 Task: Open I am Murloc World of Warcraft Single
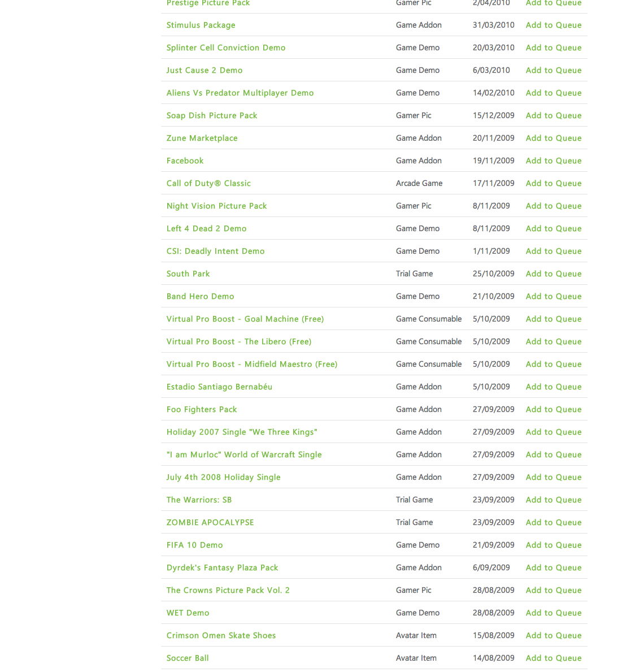[243, 455]
